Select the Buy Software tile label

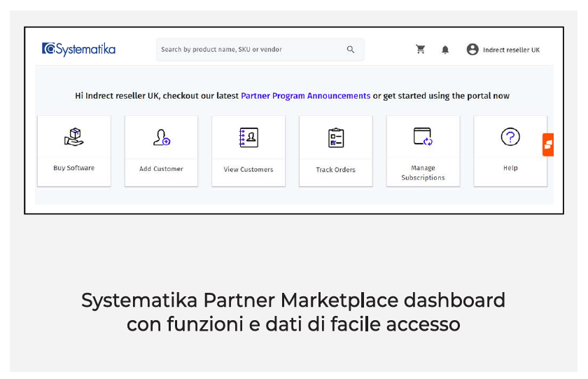pyautogui.click(x=73, y=168)
